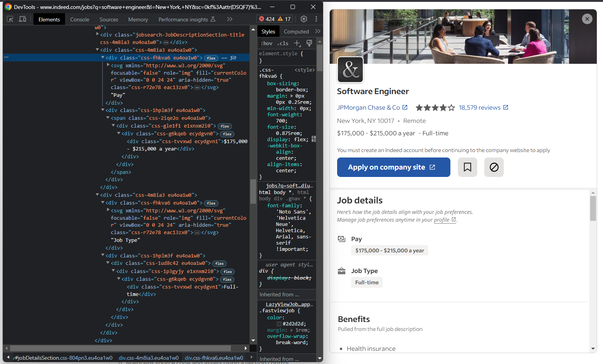Switch to the Console tab

pyautogui.click(x=79, y=19)
